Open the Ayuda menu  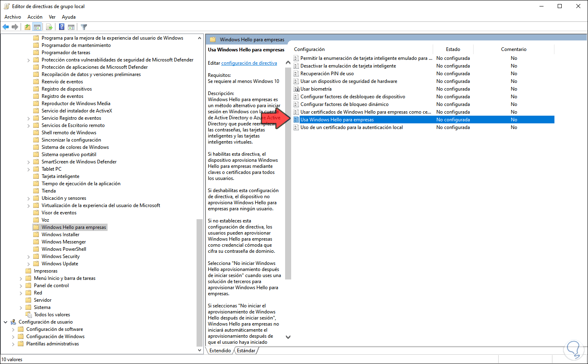69,17
